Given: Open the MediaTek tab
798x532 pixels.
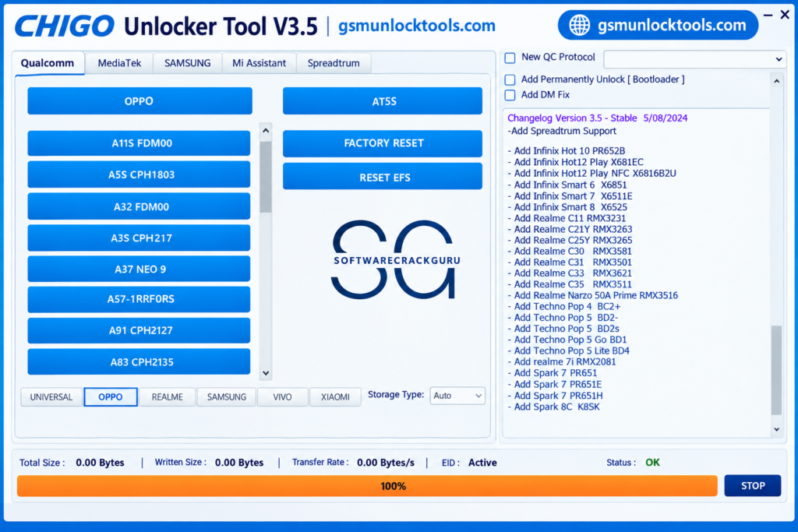Looking at the screenshot, I should [x=119, y=64].
